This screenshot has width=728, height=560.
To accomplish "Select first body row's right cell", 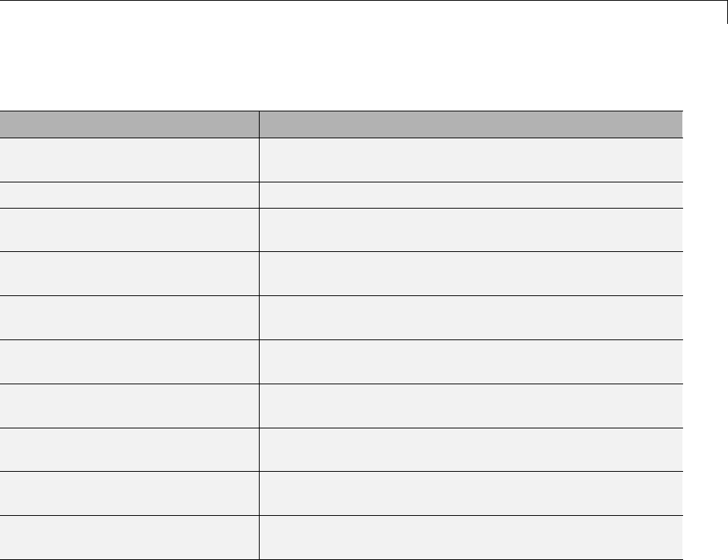I will (471, 159).
